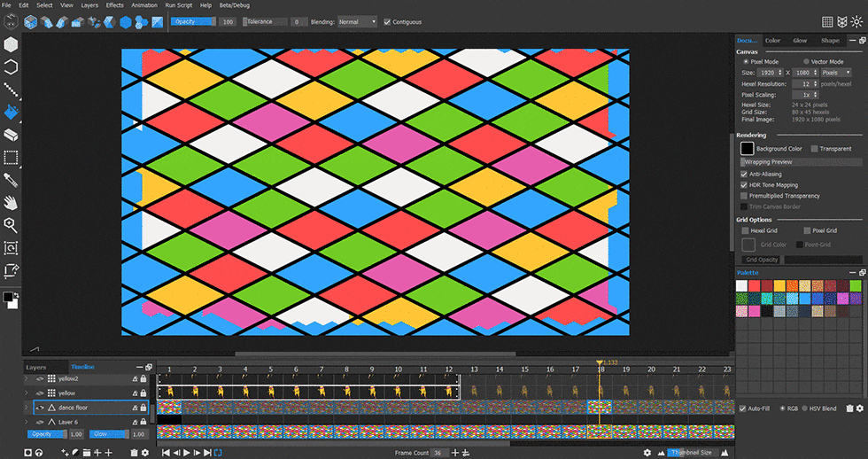Disable the Anti-Aliasing checkbox

coord(744,175)
